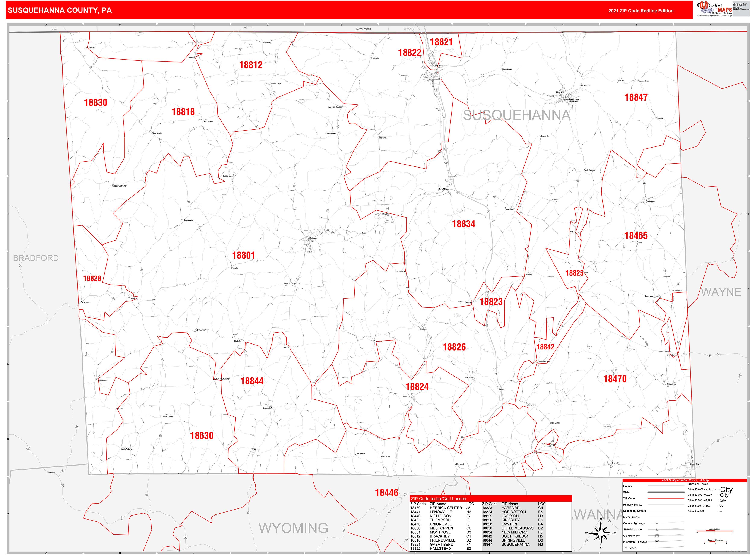Click the US Highways route shield icon
The image size is (756, 555).
coord(657,536)
